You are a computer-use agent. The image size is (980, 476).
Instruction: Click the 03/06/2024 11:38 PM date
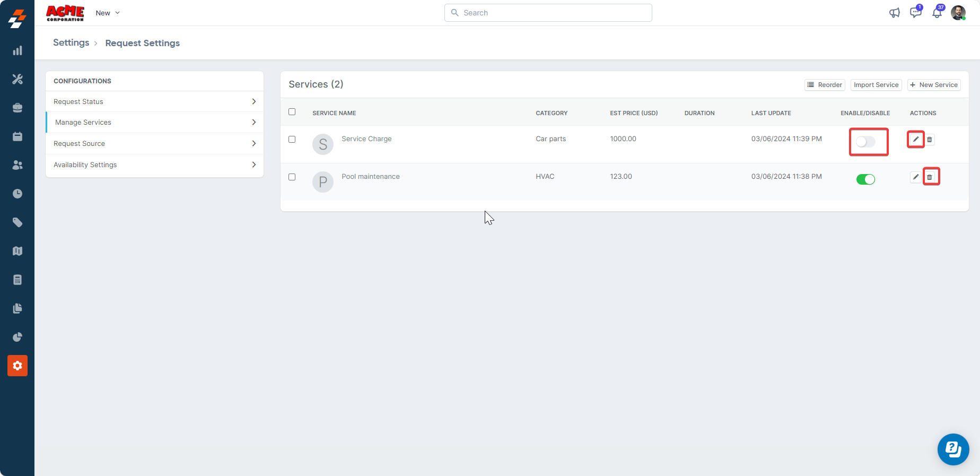[x=786, y=177]
